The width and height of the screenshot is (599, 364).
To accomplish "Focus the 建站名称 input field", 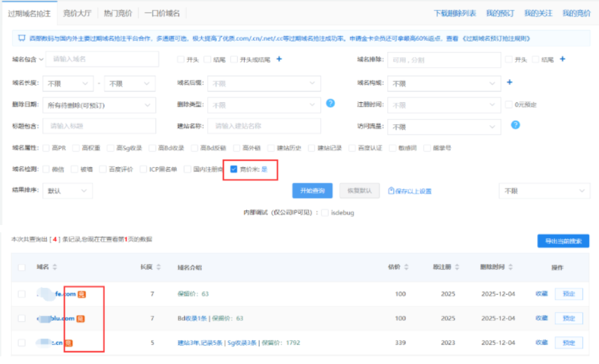I will 264,126.
